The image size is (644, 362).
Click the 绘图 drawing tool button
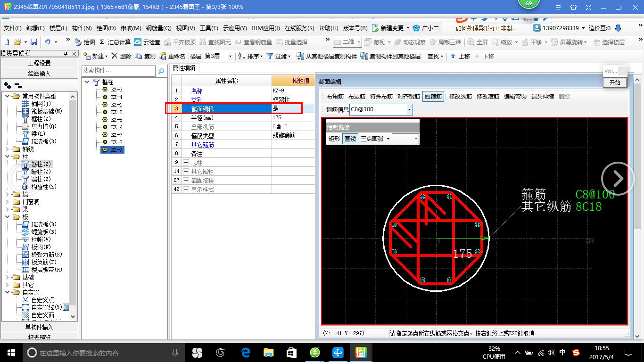85,42
